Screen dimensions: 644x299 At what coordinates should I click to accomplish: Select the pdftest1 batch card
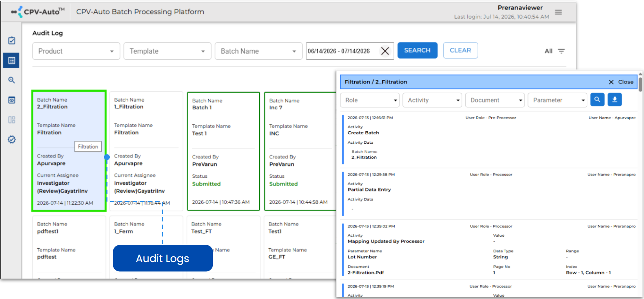pyautogui.click(x=69, y=247)
